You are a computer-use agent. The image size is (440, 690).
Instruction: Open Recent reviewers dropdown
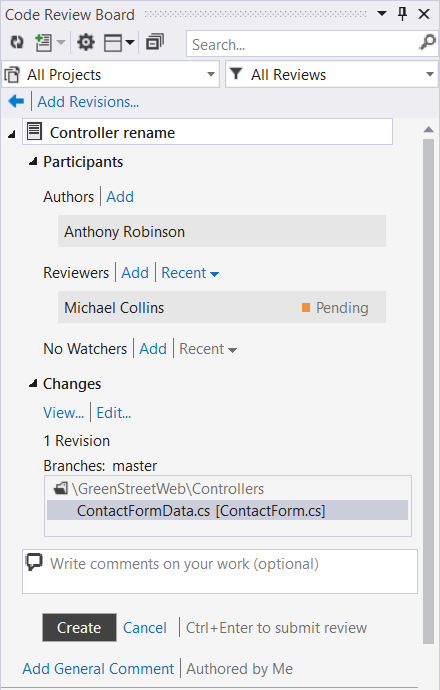tap(190, 273)
